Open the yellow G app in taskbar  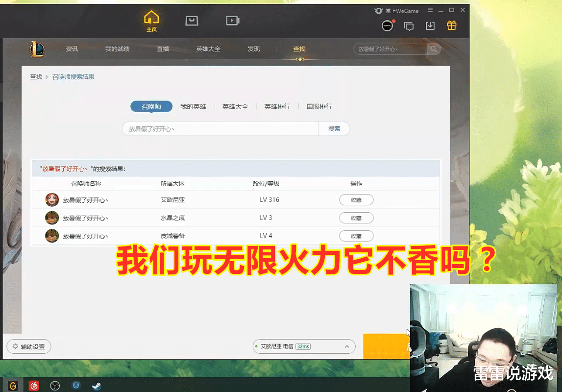click(x=13, y=386)
